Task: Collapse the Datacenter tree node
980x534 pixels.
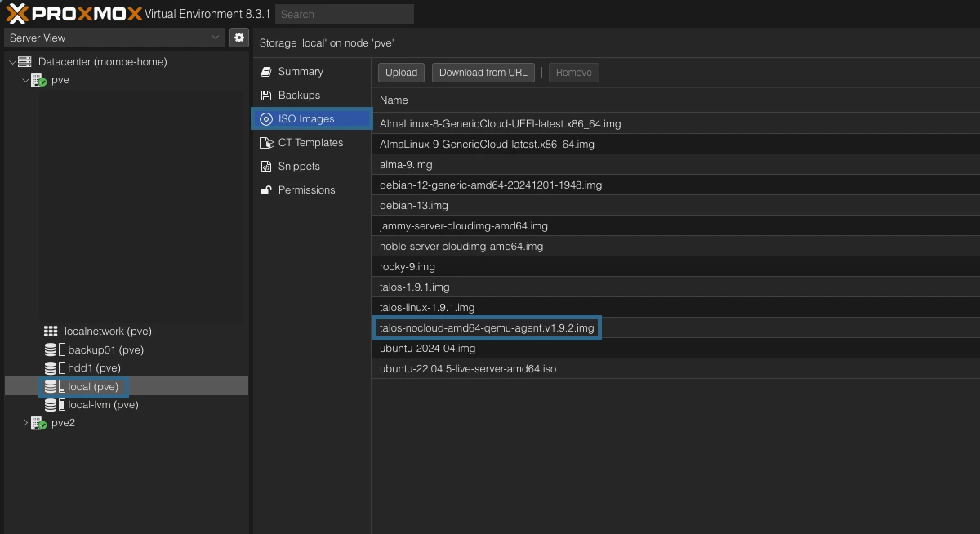Action: click(11, 62)
